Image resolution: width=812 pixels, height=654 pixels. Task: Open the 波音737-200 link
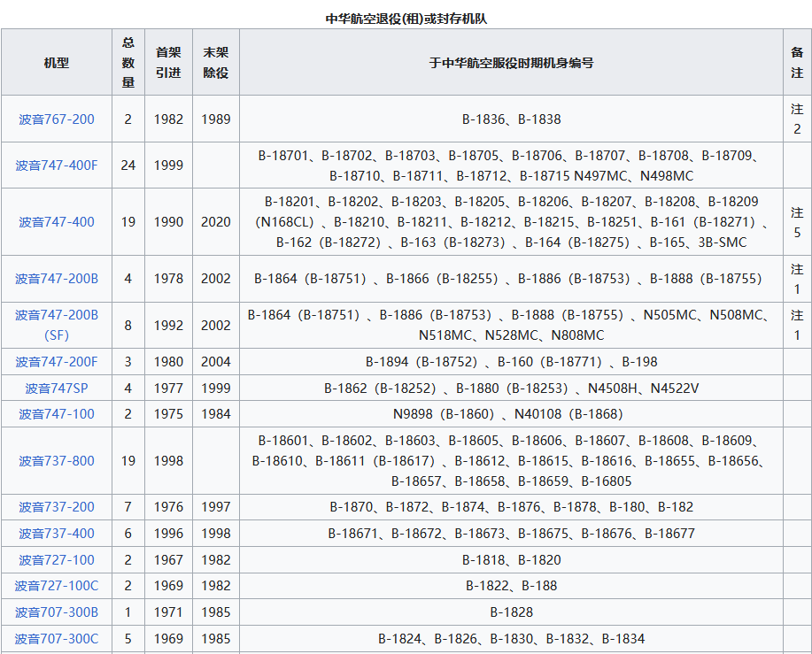click(x=57, y=506)
